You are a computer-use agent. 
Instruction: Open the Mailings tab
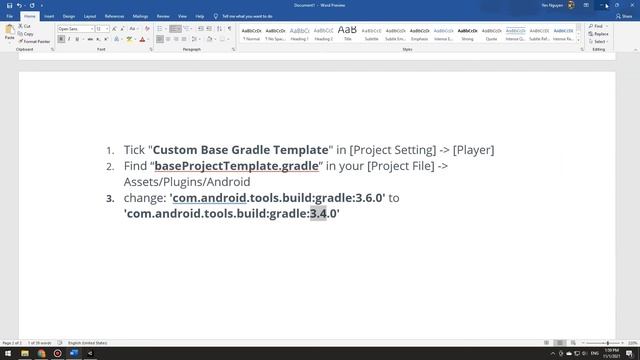140,16
